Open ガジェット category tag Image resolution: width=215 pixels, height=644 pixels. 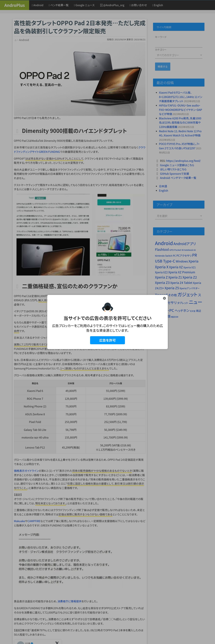[x=188, y=295]
